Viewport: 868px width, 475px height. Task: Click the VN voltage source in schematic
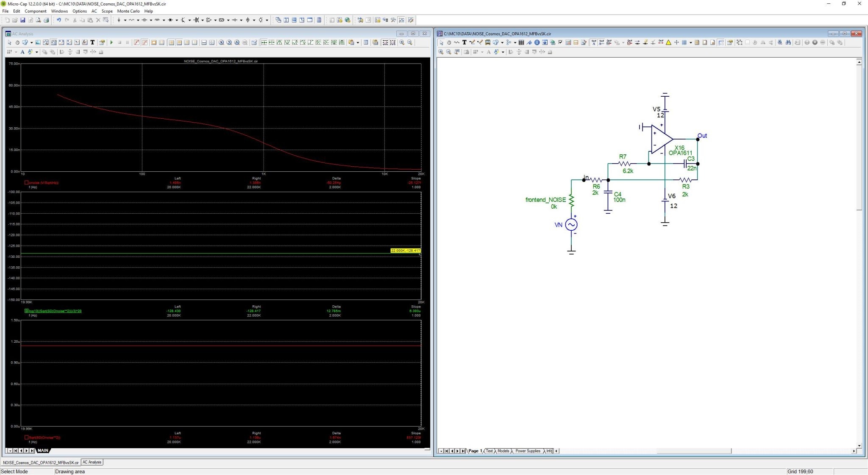tap(571, 225)
